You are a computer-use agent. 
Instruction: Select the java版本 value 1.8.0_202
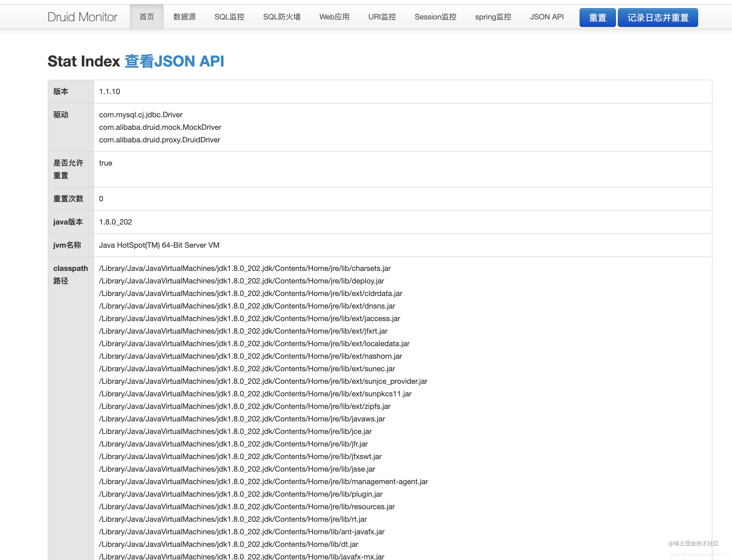point(115,222)
